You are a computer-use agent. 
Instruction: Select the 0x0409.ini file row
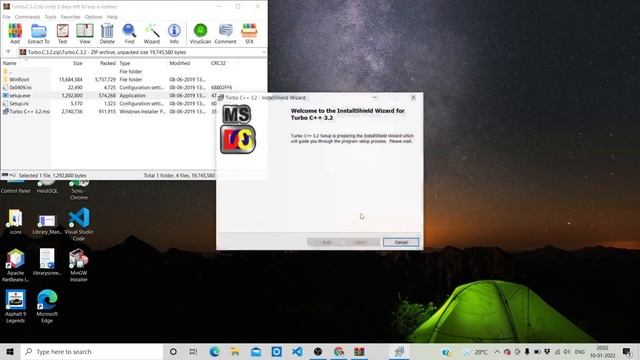(118, 87)
